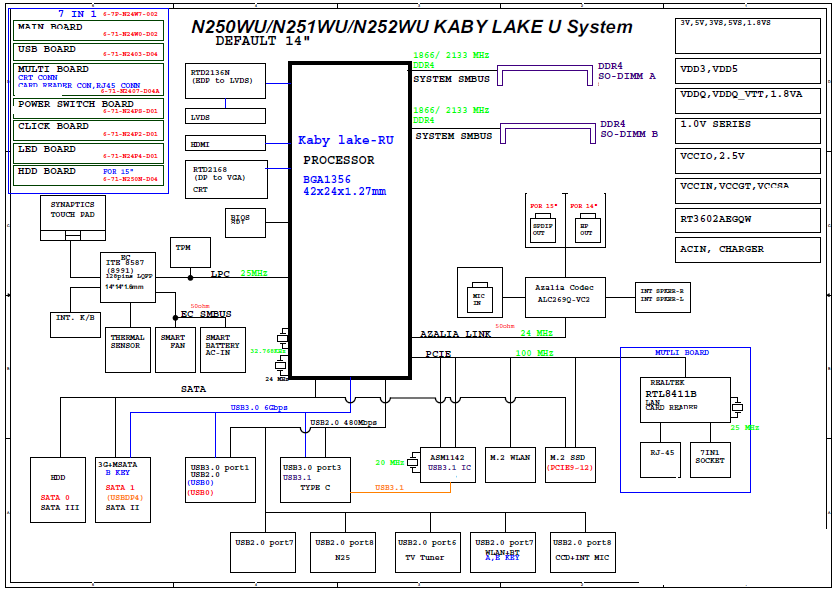The height and width of the screenshot is (594, 837).
Task: Select the MAIN BOARD entry
Action: [x=89, y=31]
